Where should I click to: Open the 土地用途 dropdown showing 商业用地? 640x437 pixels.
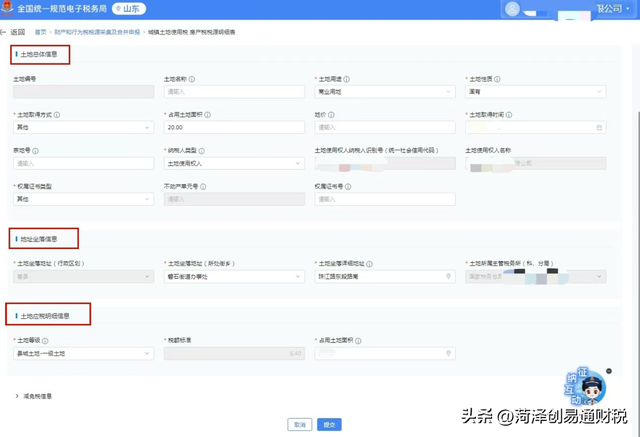384,92
